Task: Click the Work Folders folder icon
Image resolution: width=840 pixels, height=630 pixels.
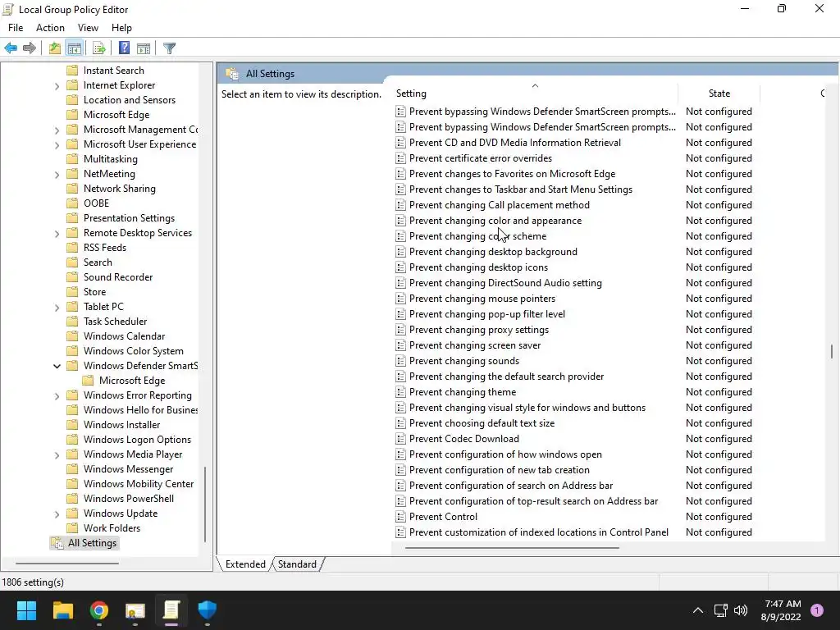Action: (x=72, y=528)
